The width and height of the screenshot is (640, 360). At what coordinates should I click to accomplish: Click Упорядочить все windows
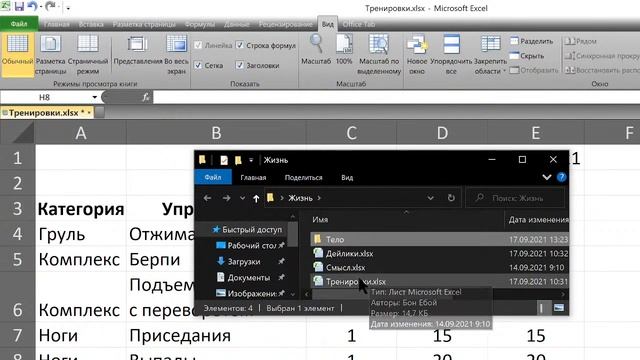451,55
